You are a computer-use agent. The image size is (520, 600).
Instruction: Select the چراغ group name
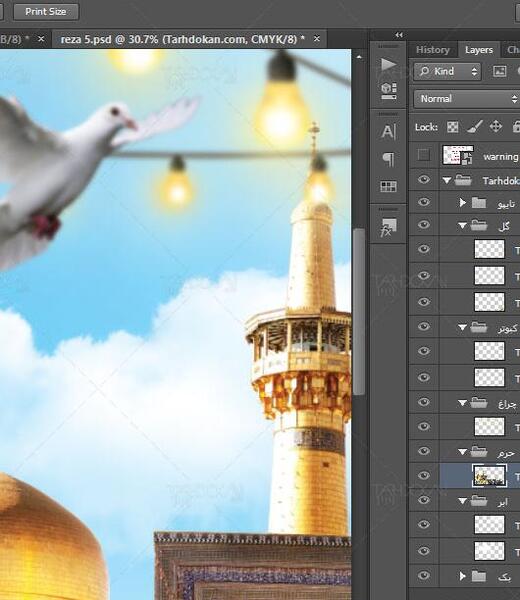pyautogui.click(x=508, y=403)
